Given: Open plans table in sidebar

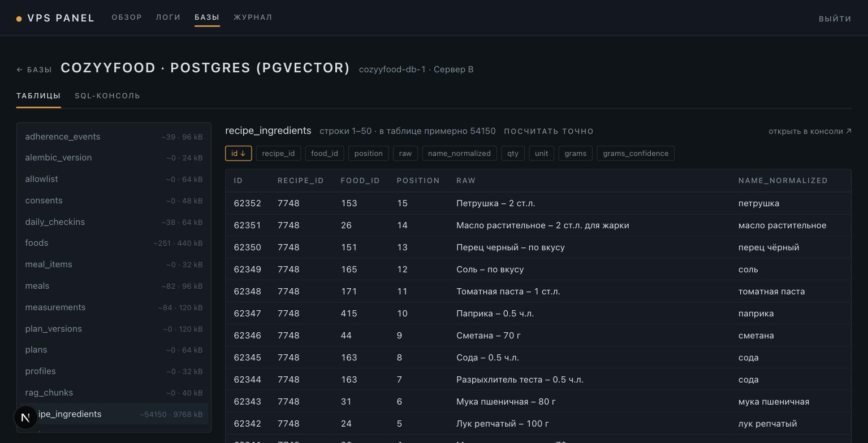Looking at the screenshot, I should point(114,350).
